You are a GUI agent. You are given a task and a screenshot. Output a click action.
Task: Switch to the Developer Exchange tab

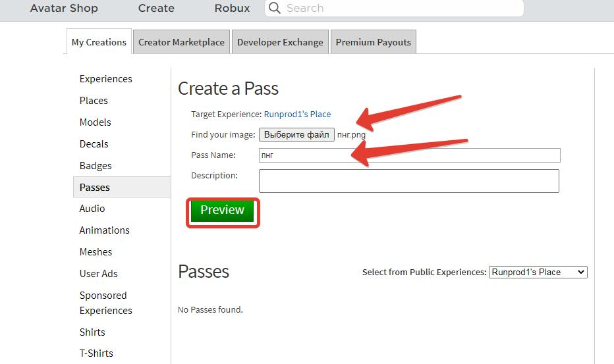(x=280, y=42)
